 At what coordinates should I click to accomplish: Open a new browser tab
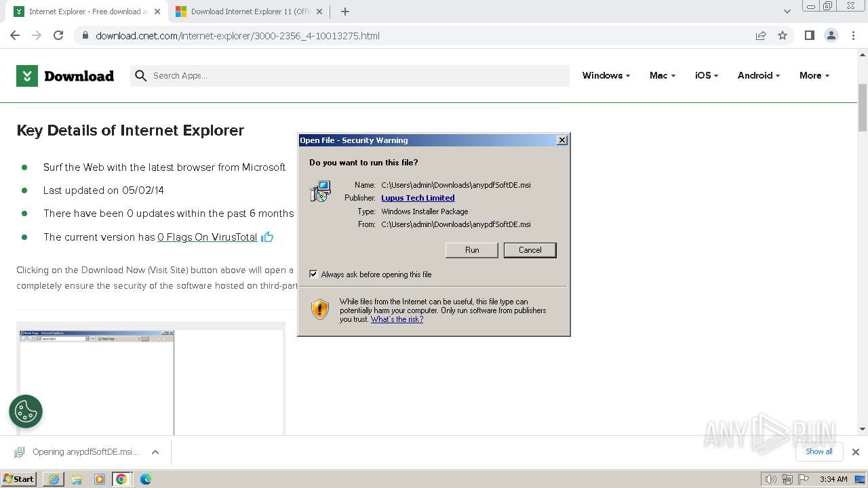pyautogui.click(x=345, y=12)
